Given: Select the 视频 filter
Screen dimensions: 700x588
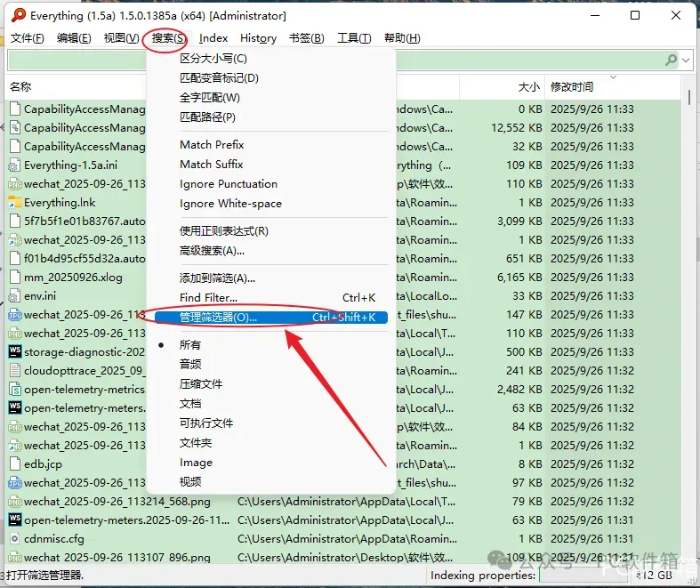Looking at the screenshot, I should (x=271, y=482).
